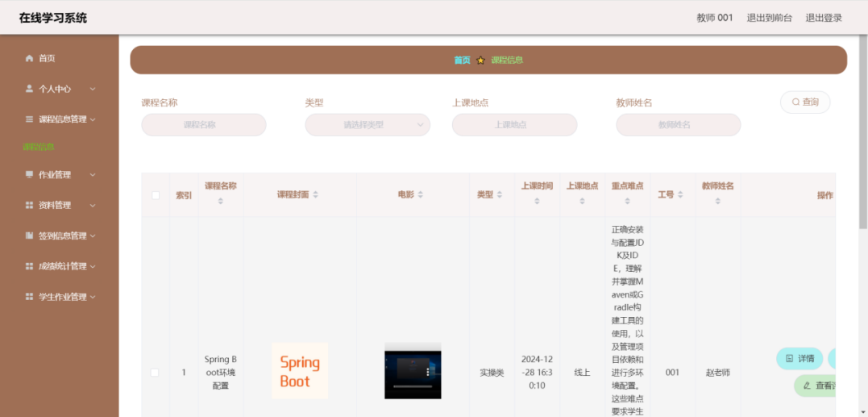This screenshot has height=417, width=868.
Task: Sort the table by 上课时间
Action: (537, 201)
